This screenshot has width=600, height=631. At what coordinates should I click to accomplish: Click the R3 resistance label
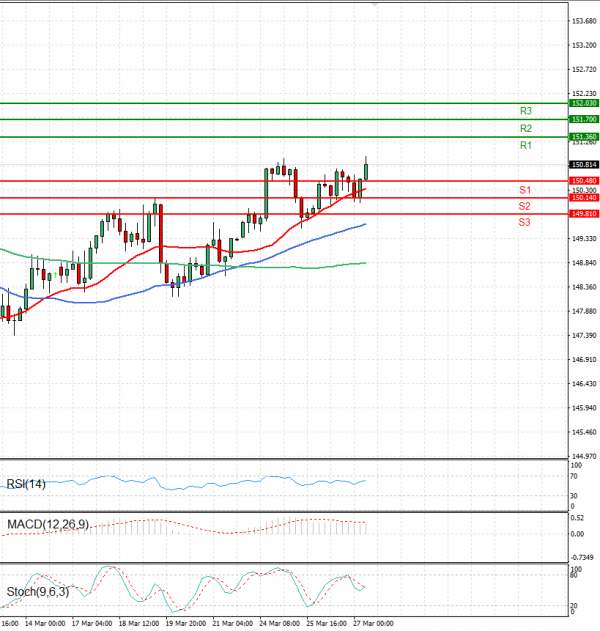(x=526, y=111)
